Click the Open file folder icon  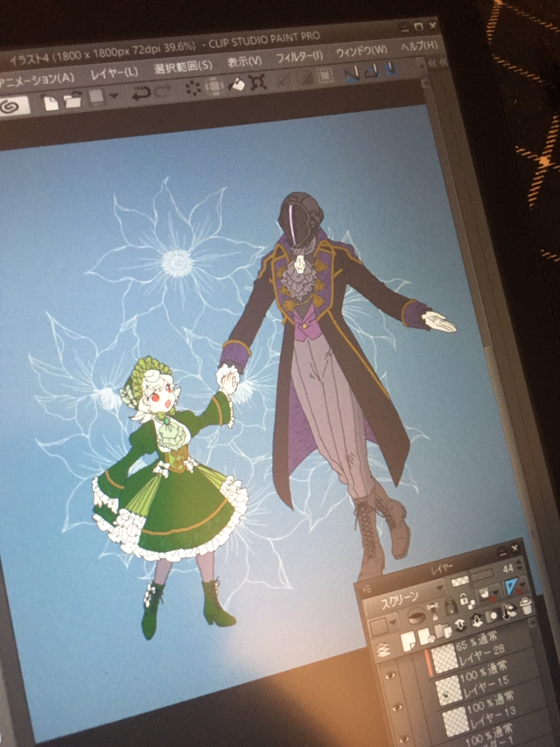[x=73, y=101]
